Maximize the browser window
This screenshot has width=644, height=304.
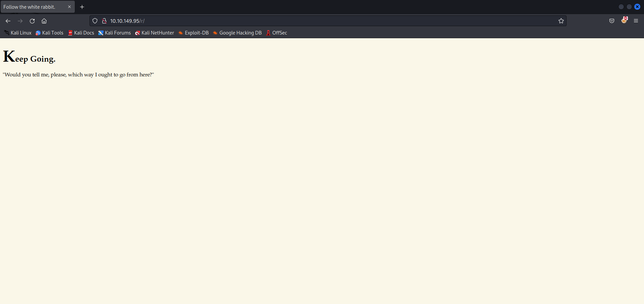point(629,7)
